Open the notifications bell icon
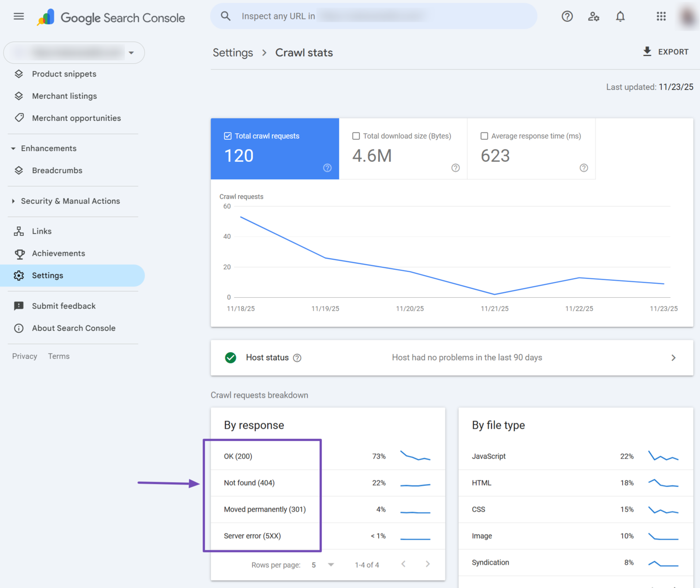Screen dimensions: 700x588 point(620,16)
